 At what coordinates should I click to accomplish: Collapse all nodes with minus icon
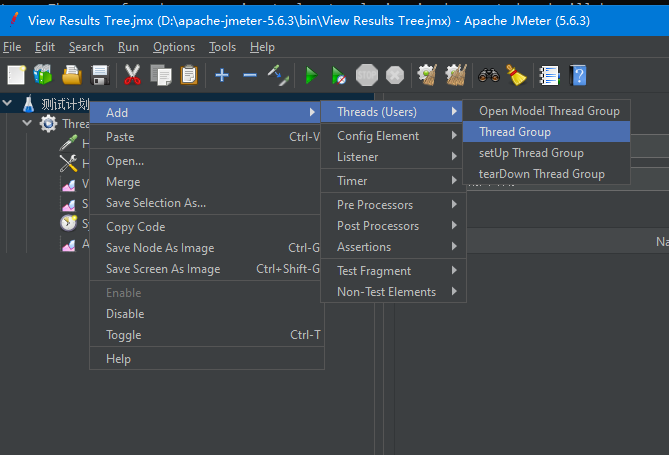pyautogui.click(x=250, y=75)
